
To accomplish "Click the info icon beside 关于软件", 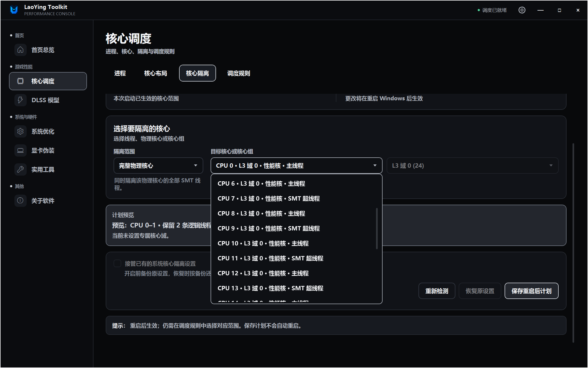I will pyautogui.click(x=20, y=201).
